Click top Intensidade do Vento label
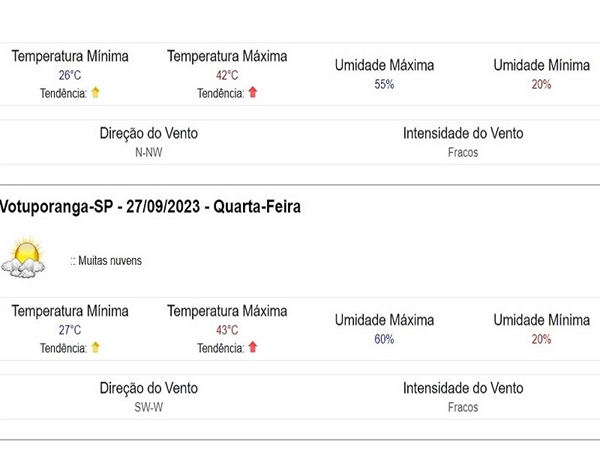 (x=463, y=133)
